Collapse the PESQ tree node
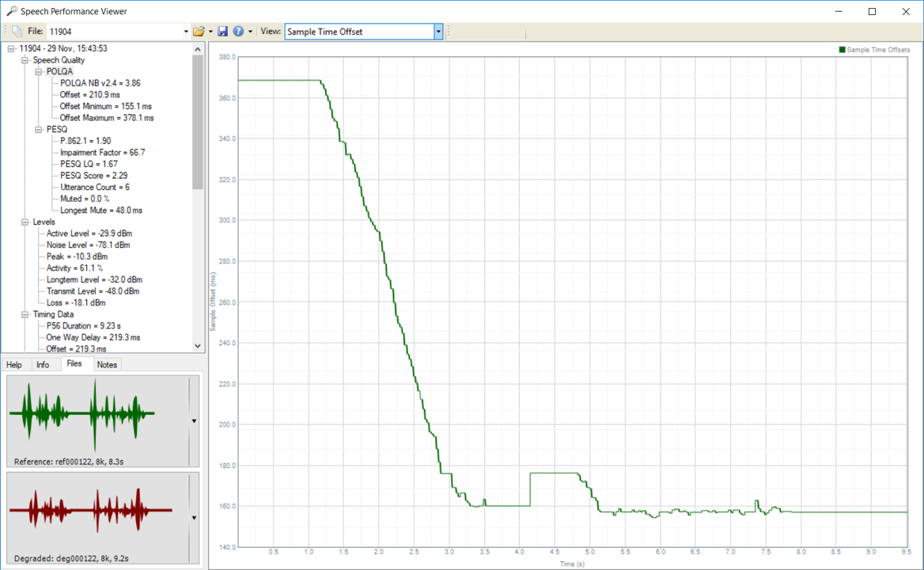 39,129
